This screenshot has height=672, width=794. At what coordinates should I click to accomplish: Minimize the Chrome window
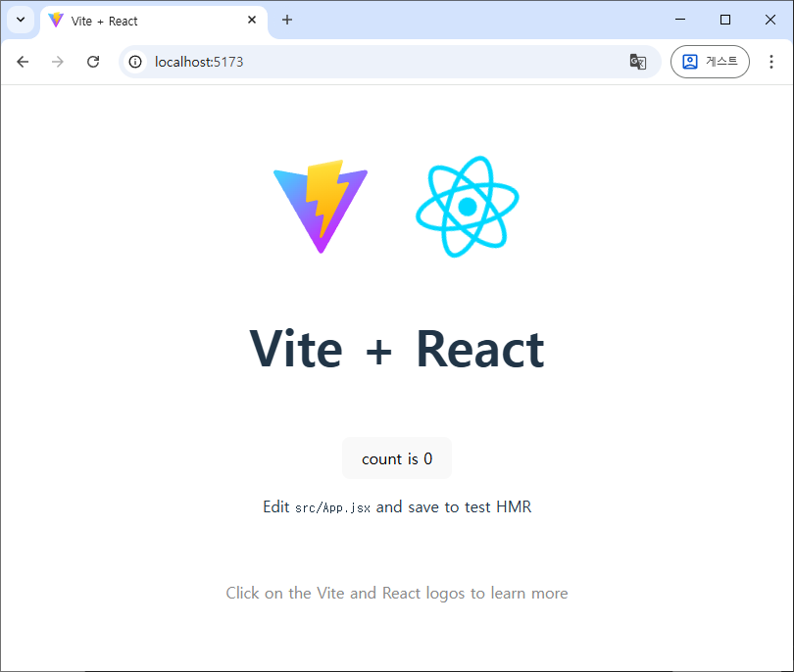[680, 20]
